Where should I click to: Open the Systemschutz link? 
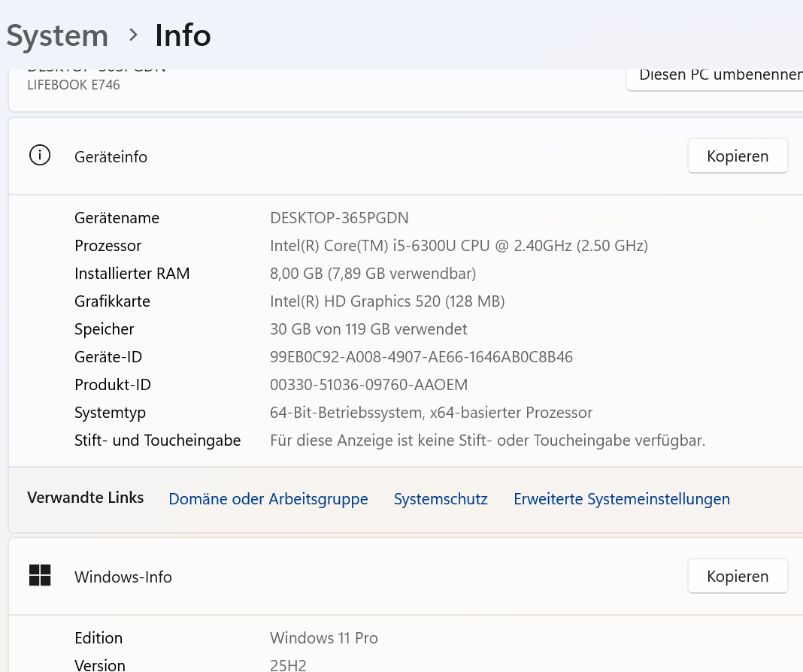[x=441, y=499]
